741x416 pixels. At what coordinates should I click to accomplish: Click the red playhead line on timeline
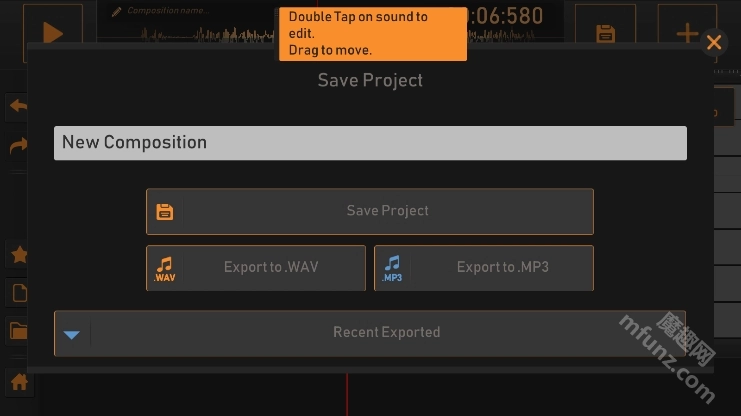(x=347, y=395)
